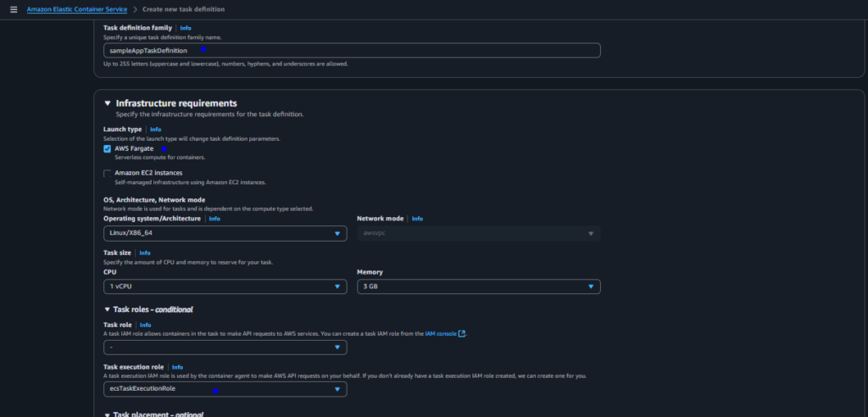Open the Task role selection dropdown
This screenshot has width=868, height=417.
(x=225, y=347)
